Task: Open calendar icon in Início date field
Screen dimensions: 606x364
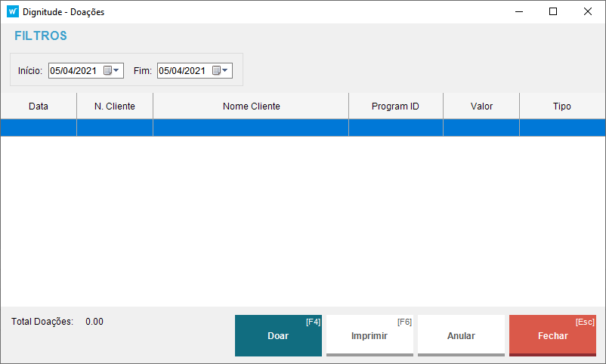Action: point(107,71)
